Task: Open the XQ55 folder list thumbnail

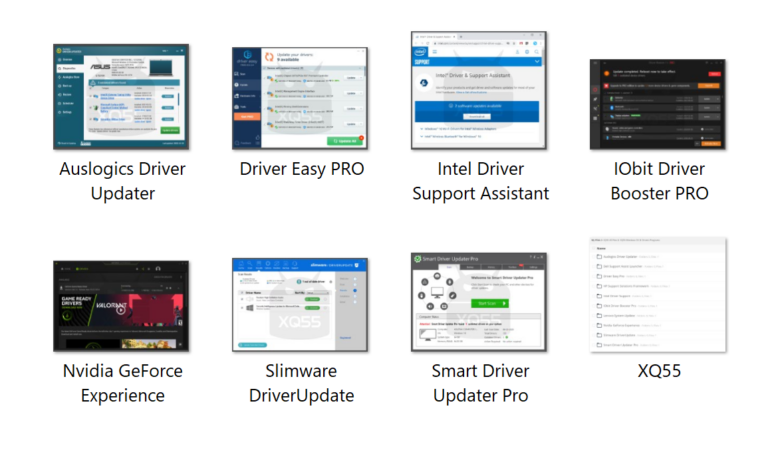Action: coord(658,294)
